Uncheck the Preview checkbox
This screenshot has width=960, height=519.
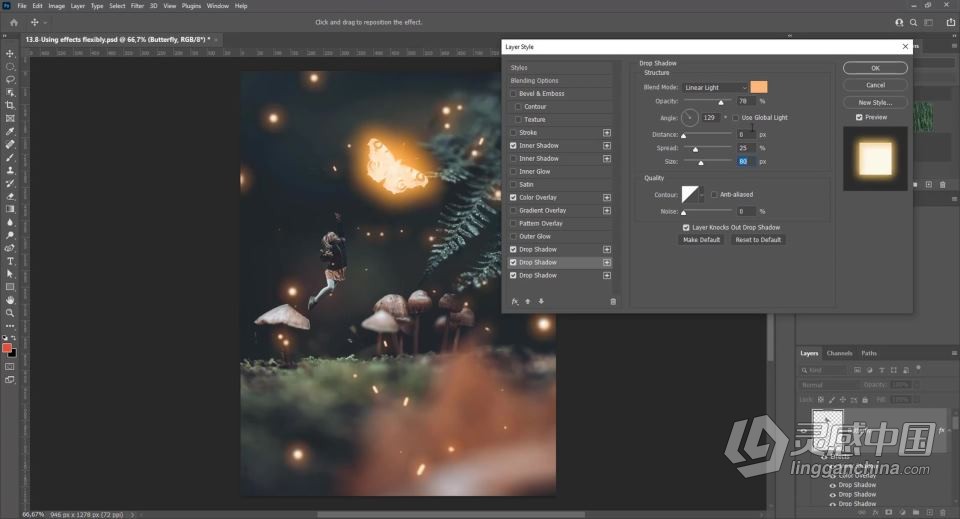tap(859, 118)
